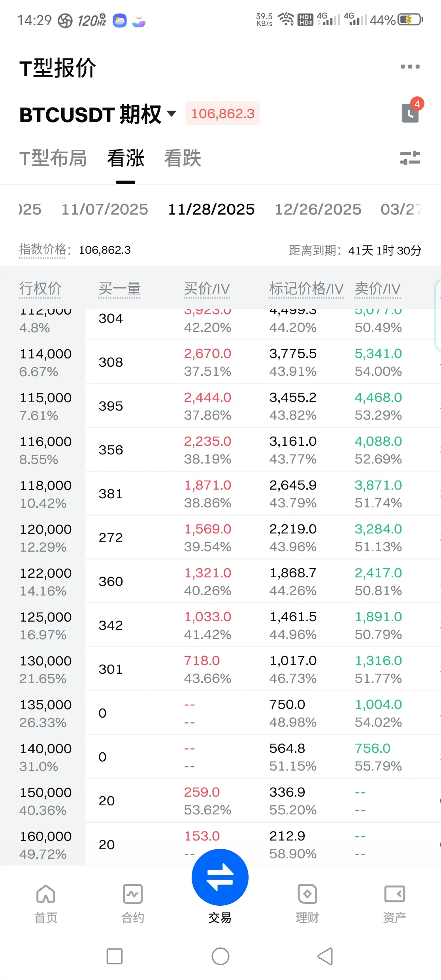Tap ask price 5,341.0
441x980 pixels.
[x=378, y=353]
